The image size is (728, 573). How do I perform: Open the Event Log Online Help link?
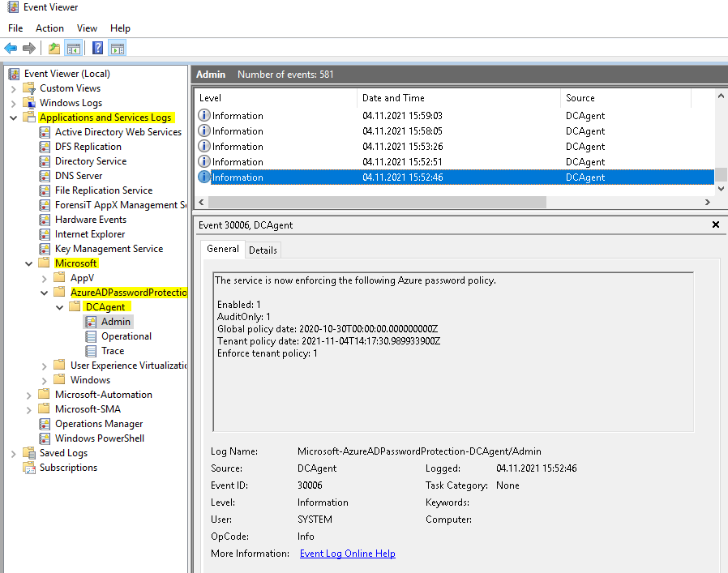(347, 554)
